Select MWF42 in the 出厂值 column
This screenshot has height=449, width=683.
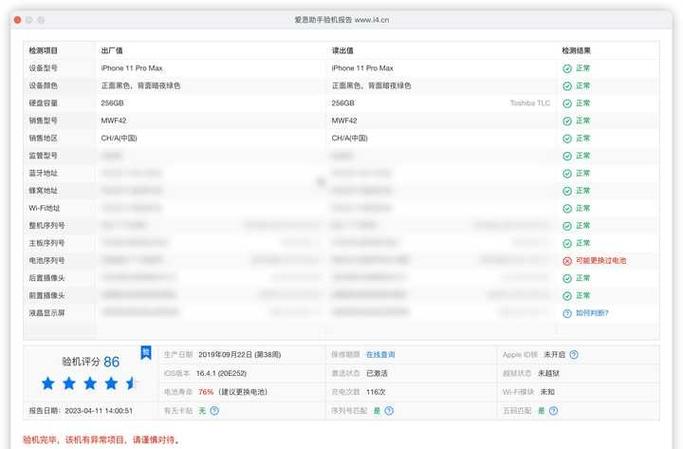(113, 120)
